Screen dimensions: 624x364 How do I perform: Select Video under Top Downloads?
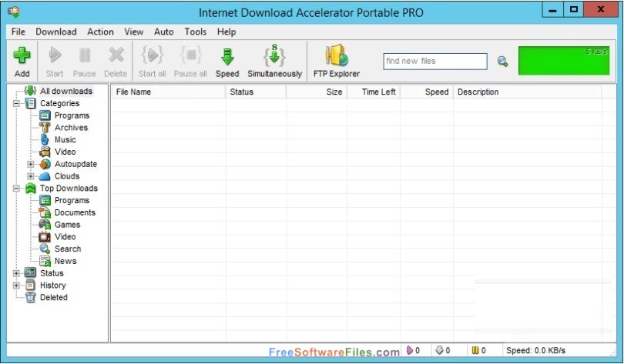pyautogui.click(x=65, y=237)
